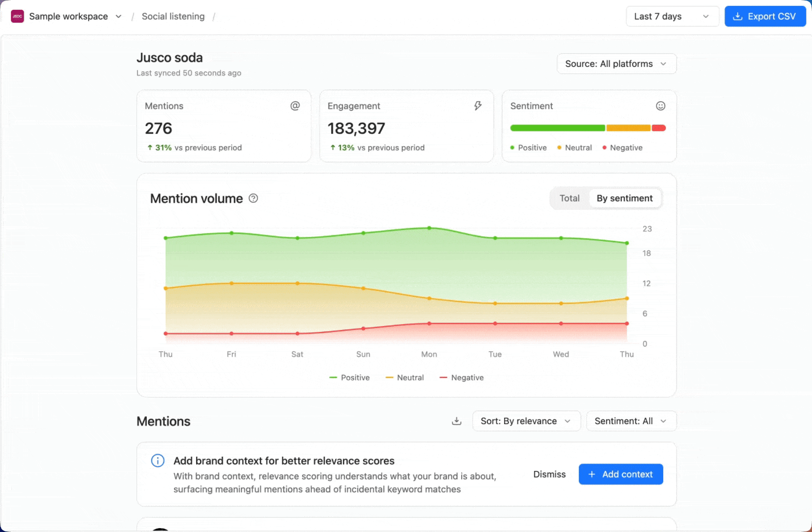This screenshot has width=812, height=532.
Task: Expand the Source: All platforms dropdown
Action: (x=616, y=64)
